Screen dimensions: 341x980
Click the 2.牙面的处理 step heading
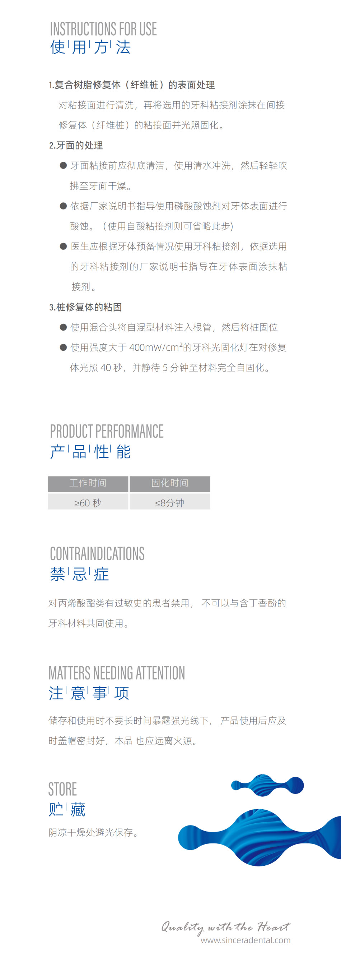pyautogui.click(x=76, y=145)
